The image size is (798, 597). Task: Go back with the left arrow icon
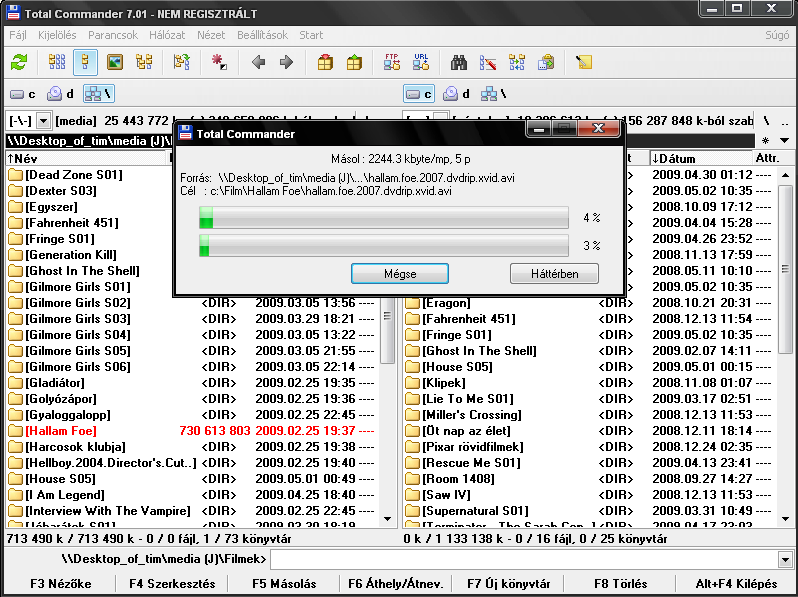(x=259, y=63)
